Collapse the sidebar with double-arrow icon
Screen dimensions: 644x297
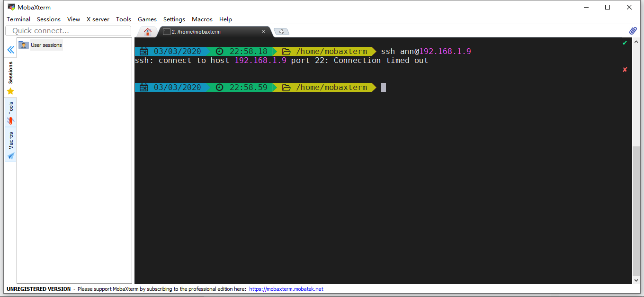tap(10, 50)
